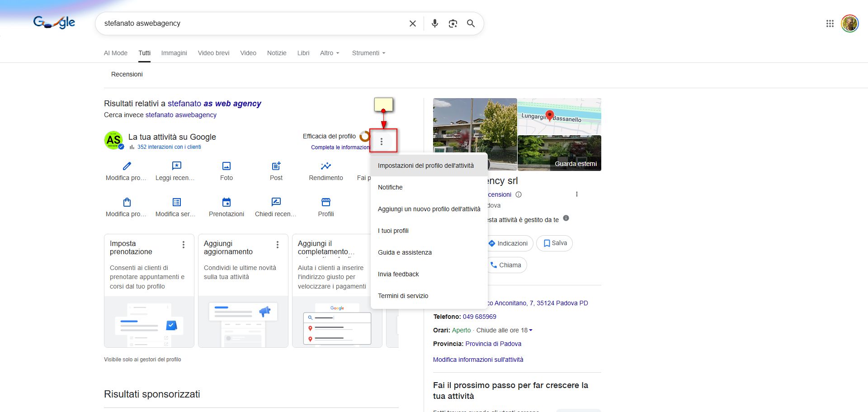This screenshot has height=412, width=868.
Task: Open the Post creation icon
Action: tap(276, 166)
